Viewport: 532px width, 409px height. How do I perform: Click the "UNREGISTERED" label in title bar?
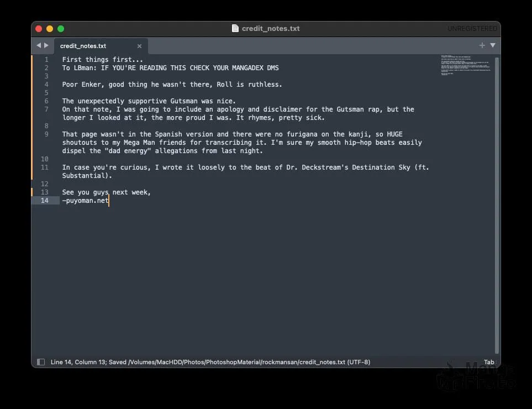click(x=472, y=29)
